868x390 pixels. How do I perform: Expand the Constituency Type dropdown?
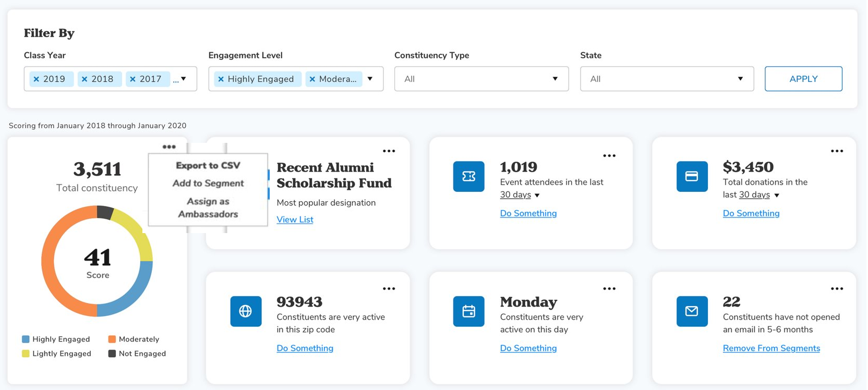coord(481,79)
